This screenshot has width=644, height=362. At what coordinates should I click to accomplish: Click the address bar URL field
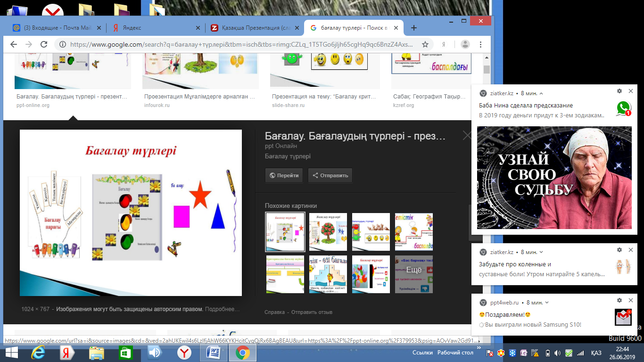(241, 44)
